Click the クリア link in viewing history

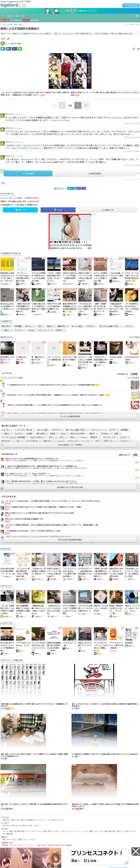[x=131, y=337]
